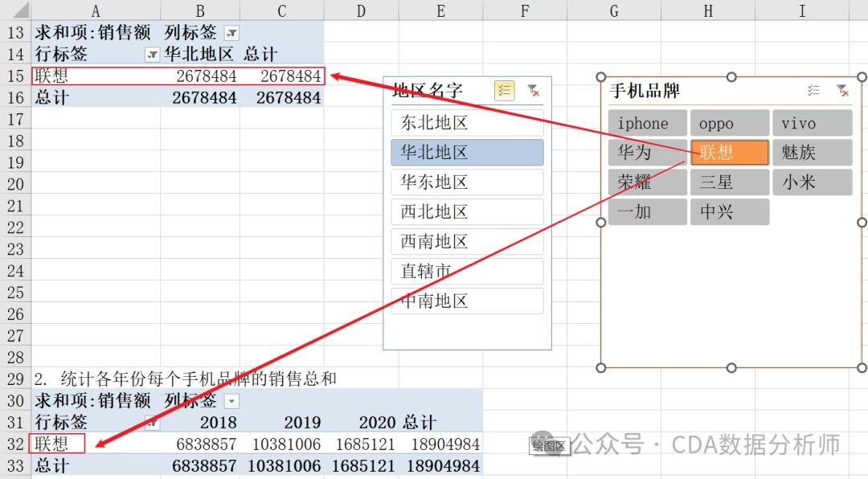Image resolution: width=868 pixels, height=479 pixels.
Task: Toggle the 三星 brand selection
Action: [729, 182]
